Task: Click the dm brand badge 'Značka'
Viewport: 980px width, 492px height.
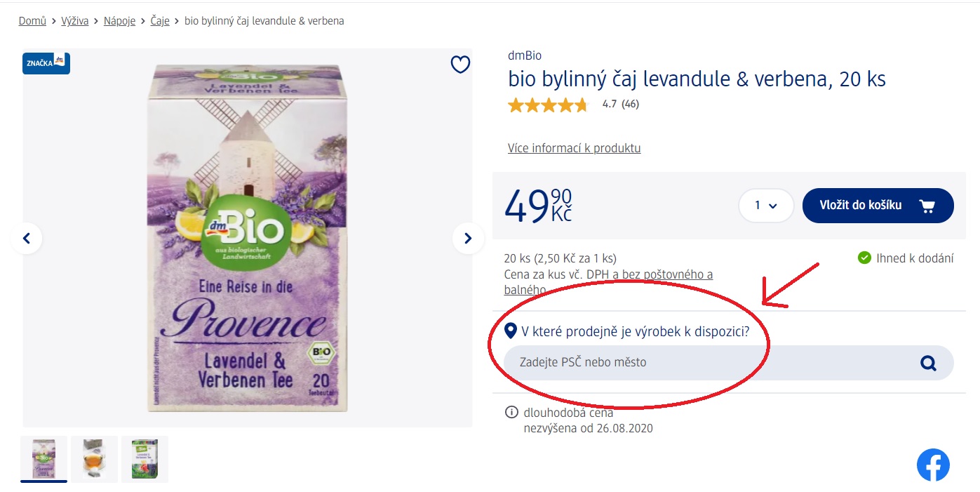Action: click(x=46, y=63)
